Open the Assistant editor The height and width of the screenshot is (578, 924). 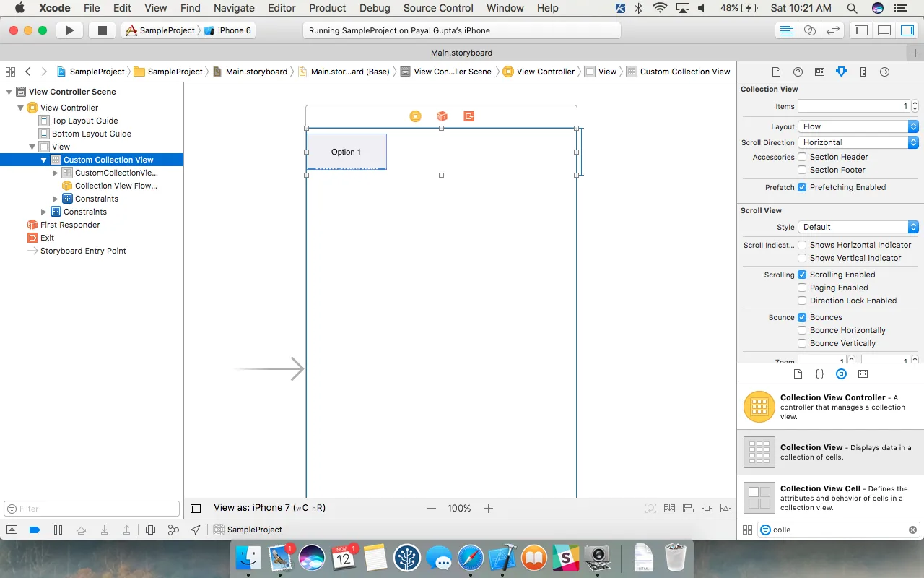[809, 30]
